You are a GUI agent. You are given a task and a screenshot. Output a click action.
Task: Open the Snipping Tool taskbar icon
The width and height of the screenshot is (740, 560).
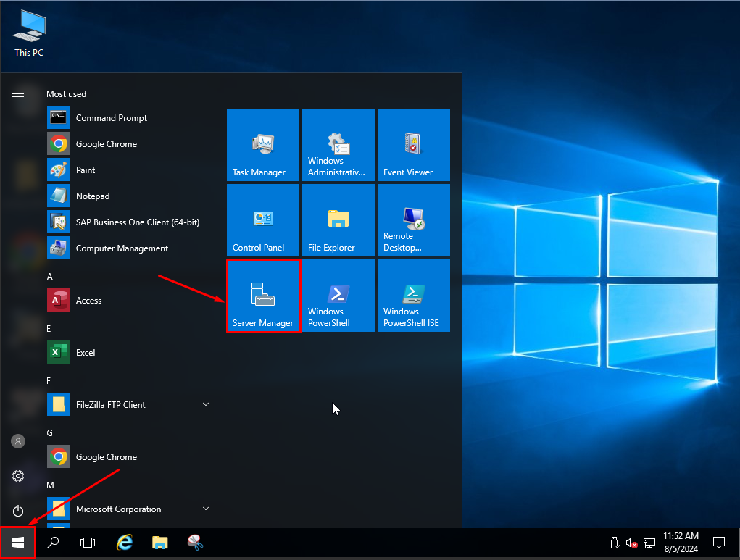point(195,543)
